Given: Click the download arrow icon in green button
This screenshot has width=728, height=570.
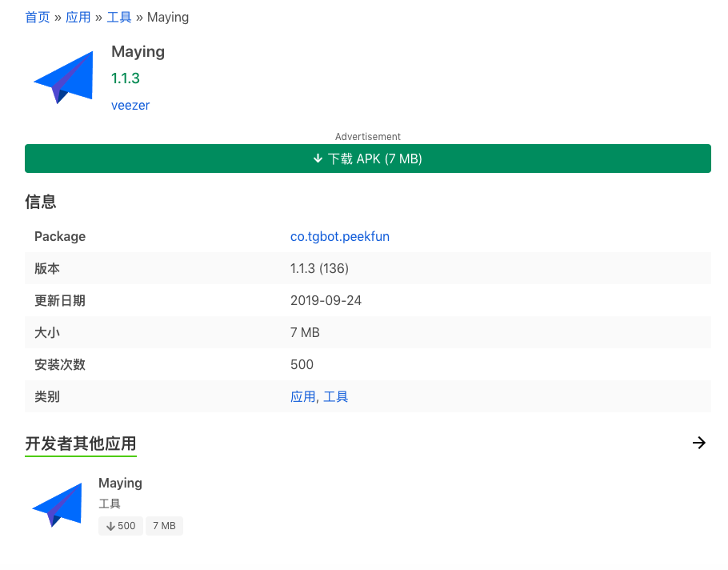Looking at the screenshot, I should (x=318, y=159).
